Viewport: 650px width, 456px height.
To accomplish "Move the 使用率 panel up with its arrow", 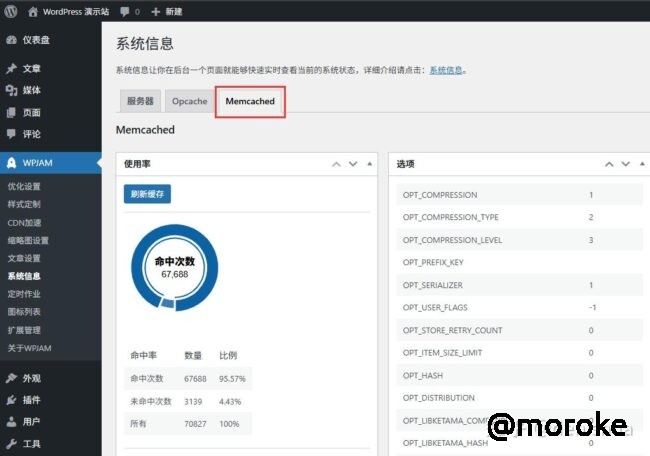I will 337,164.
